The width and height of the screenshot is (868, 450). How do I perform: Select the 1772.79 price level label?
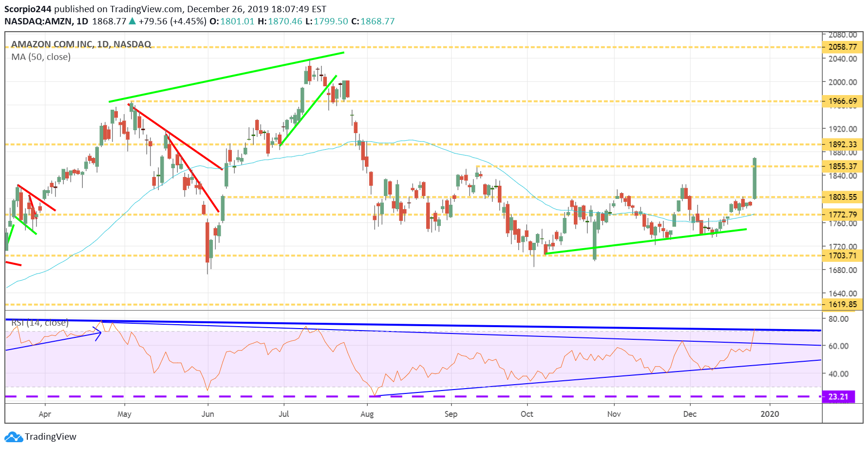pyautogui.click(x=843, y=215)
